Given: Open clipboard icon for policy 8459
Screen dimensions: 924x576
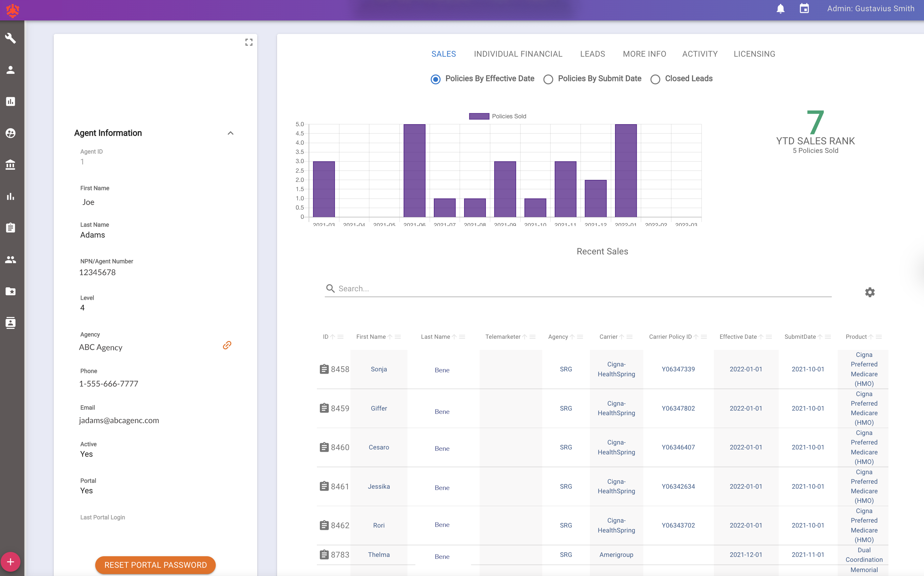Looking at the screenshot, I should [x=324, y=408].
